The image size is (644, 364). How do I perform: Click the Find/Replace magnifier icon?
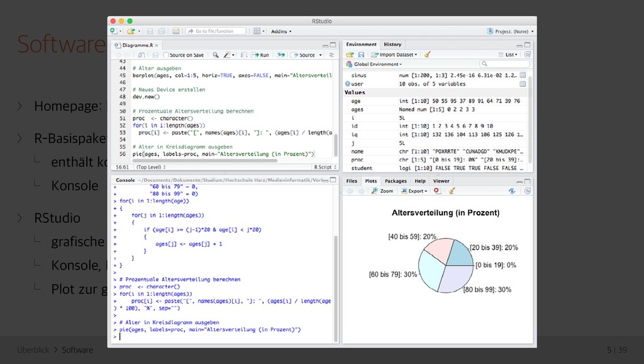point(215,55)
